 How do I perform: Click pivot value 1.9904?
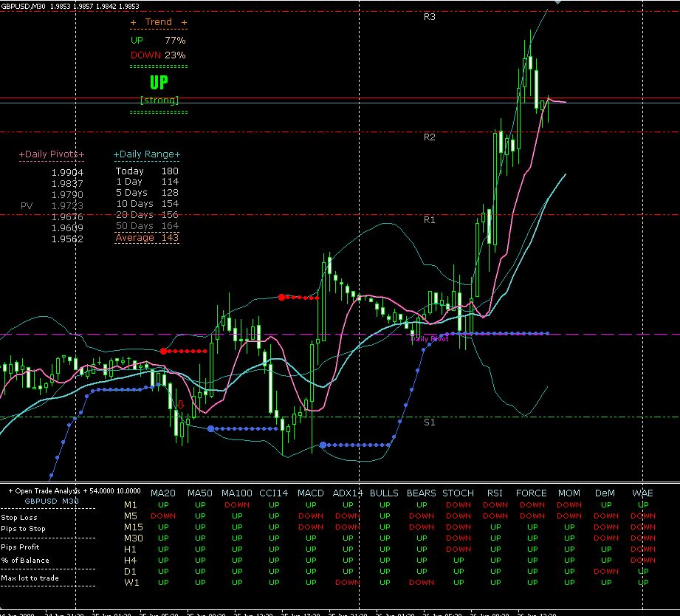(x=67, y=173)
